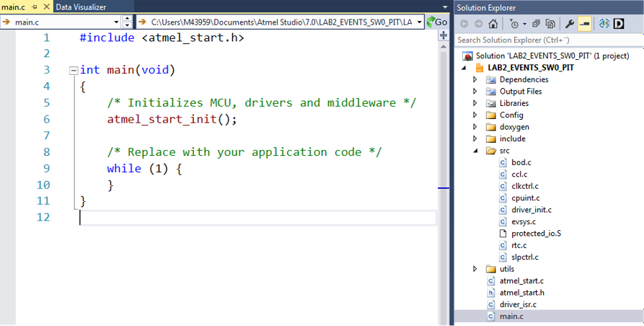Toggle pin on the main.c tab
The width and height of the screenshot is (644, 326).
35,7
